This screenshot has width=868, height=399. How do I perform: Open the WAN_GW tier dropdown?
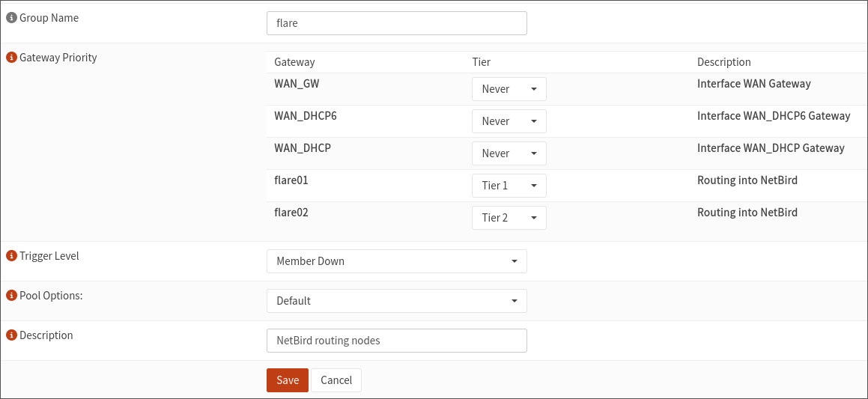[509, 89]
